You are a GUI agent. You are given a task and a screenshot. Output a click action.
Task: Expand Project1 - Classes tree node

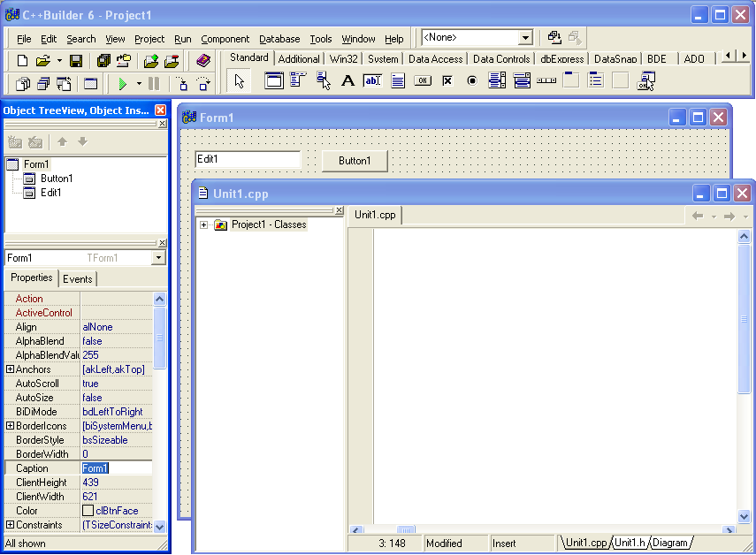(x=204, y=225)
